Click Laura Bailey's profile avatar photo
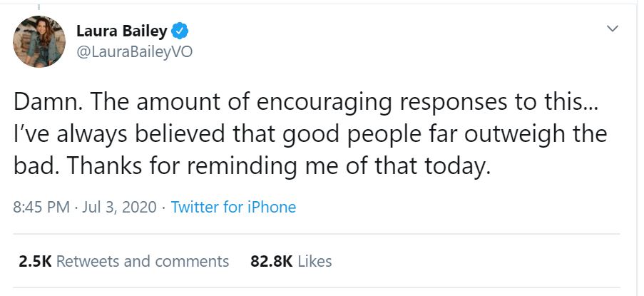This screenshot has height=296, width=644. coord(39,42)
